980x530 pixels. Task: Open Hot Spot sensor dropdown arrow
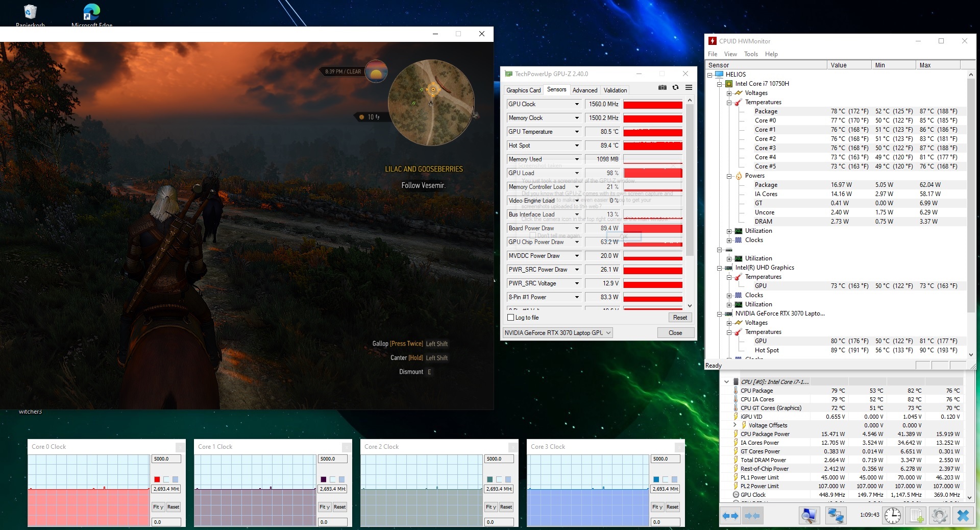[577, 146]
